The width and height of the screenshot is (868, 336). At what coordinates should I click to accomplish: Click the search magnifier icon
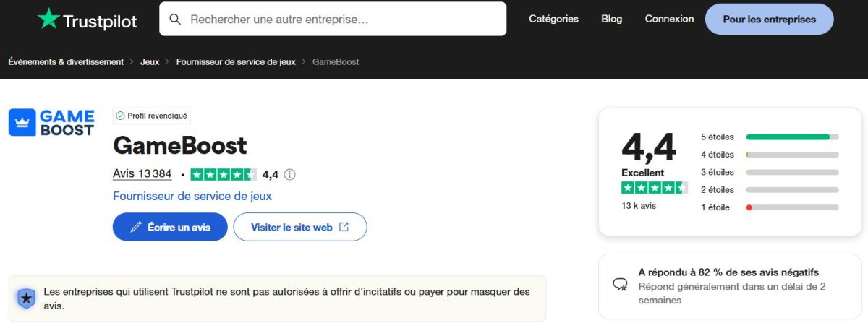click(x=175, y=20)
